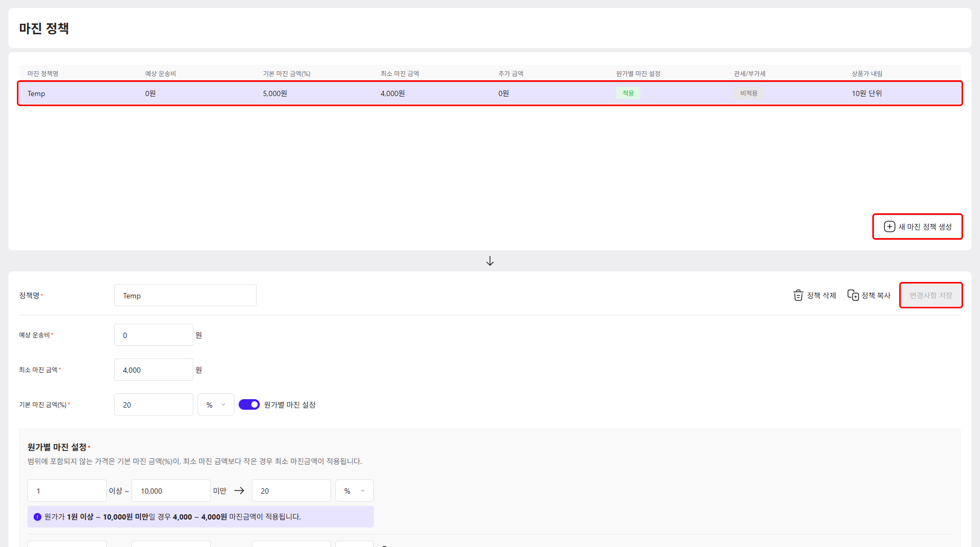The height and width of the screenshot is (547, 980).
Task: Toggle the 원가별 마진 설정 switch
Action: (x=249, y=404)
